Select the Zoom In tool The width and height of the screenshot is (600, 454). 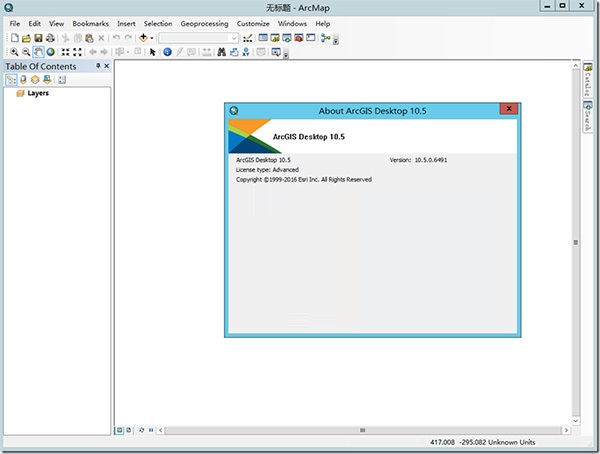14,52
